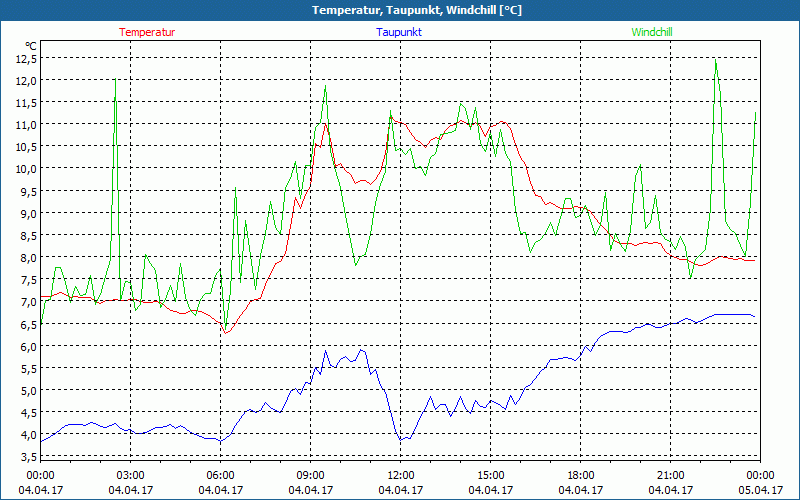This screenshot has width=800, height=500.
Task: Click the 12,5 y-axis value
Action: point(27,59)
